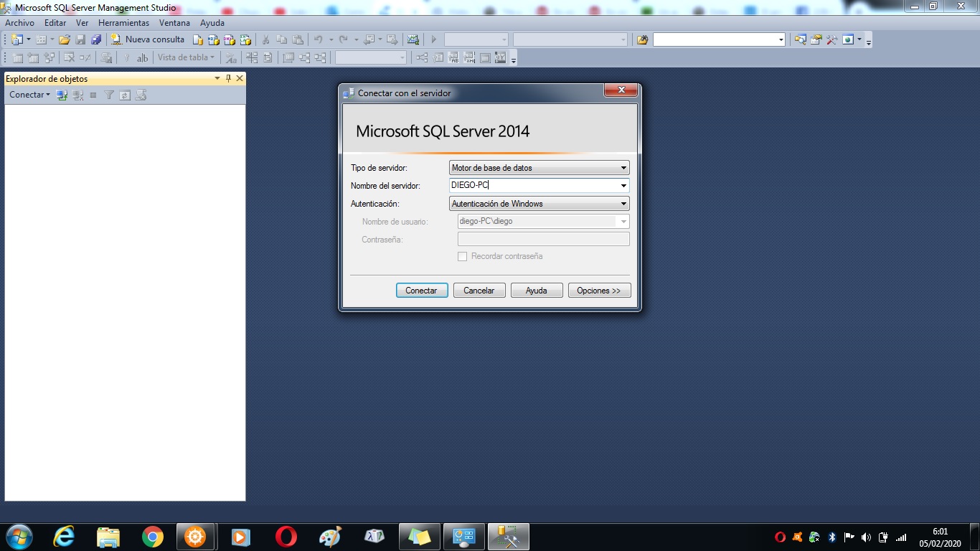The height and width of the screenshot is (551, 980).
Task: Click the Save diskette icon
Action: click(80, 39)
